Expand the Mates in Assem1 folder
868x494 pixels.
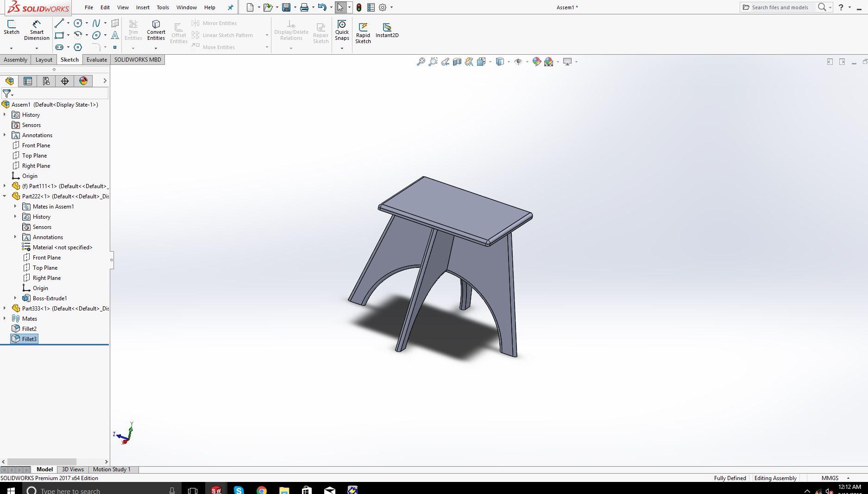(x=15, y=207)
